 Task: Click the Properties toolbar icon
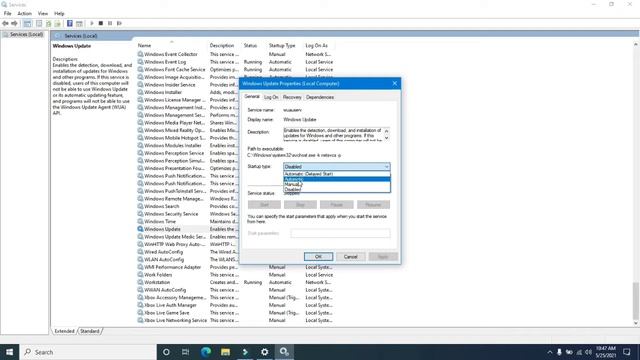click(x=39, y=23)
